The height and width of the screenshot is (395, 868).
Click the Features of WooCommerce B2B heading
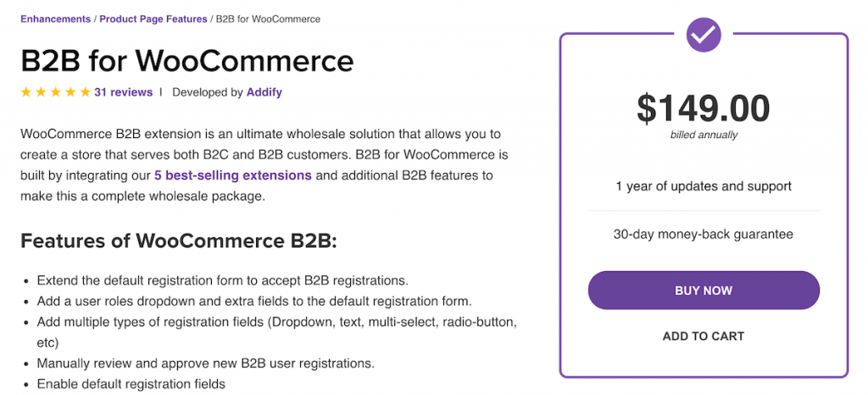[179, 242]
